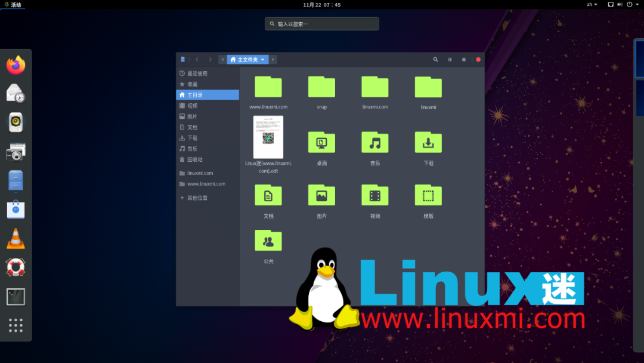Open the zh input language dropdown
The height and width of the screenshot is (363, 644).
592,5
